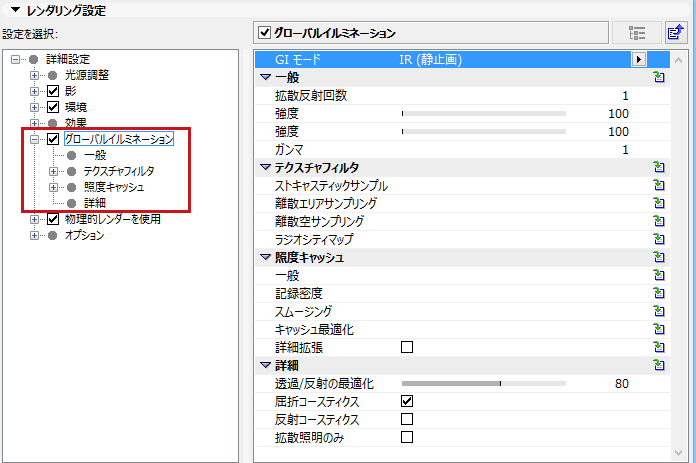
Task: Select the 光源調整 tree item
Action: [x=87, y=75]
